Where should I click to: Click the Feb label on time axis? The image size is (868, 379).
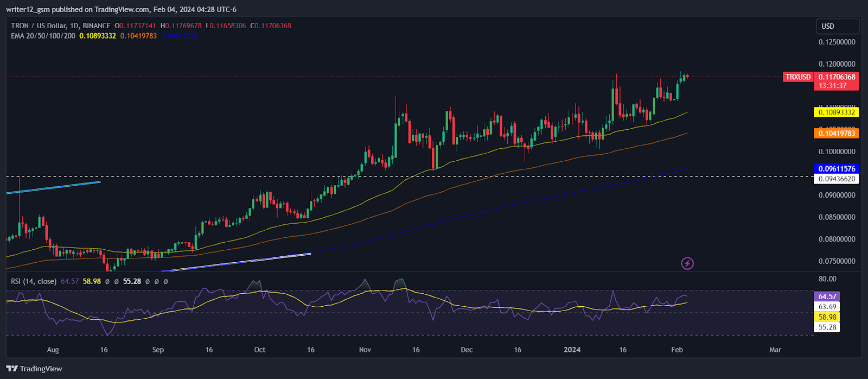(x=676, y=350)
